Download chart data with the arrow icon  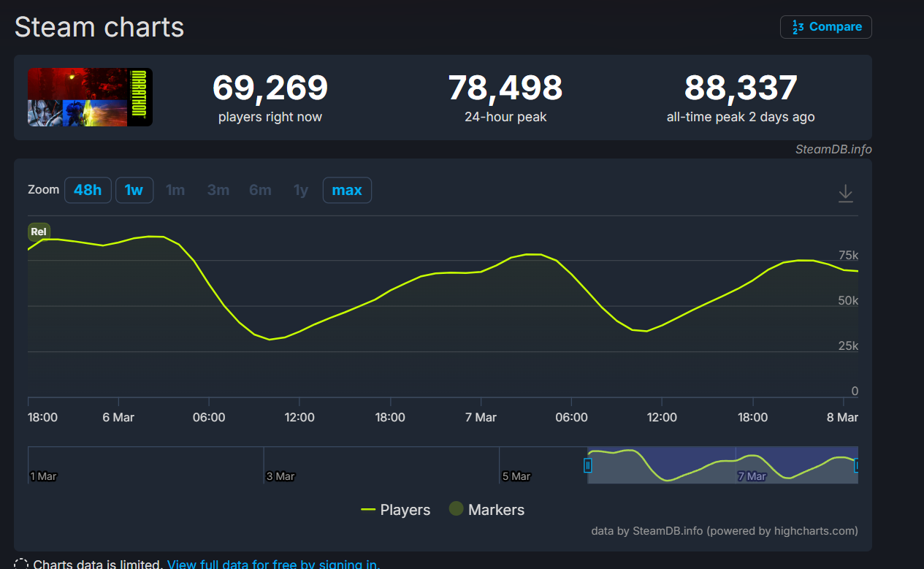pos(845,194)
